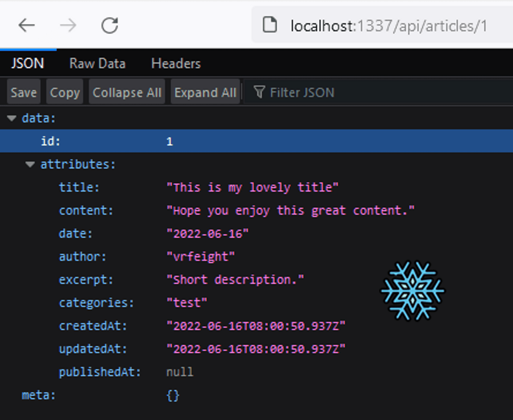Collapse the data node arrow
Screen dimensions: 513x420
point(12,118)
